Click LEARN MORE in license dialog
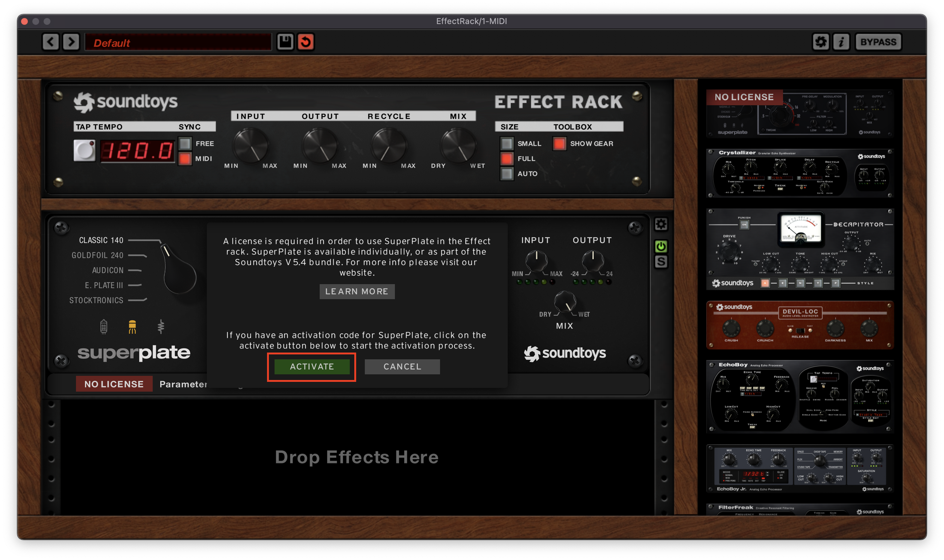 coord(357,292)
